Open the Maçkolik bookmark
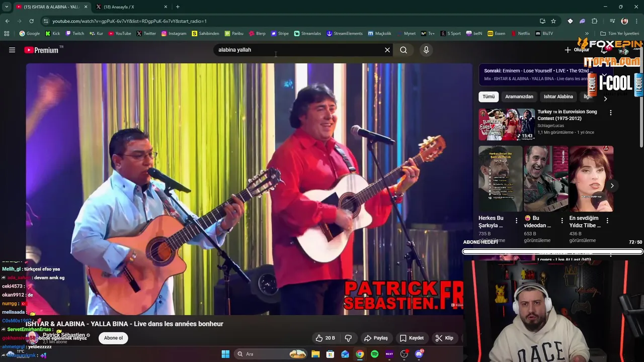 pos(379,33)
